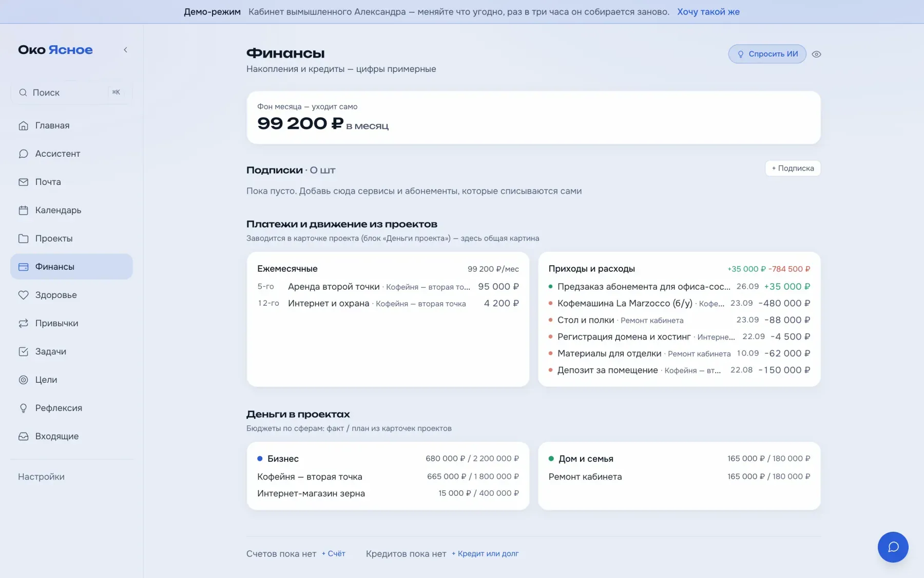Click the Цели target icon
This screenshot has height=578, width=924.
tap(23, 380)
